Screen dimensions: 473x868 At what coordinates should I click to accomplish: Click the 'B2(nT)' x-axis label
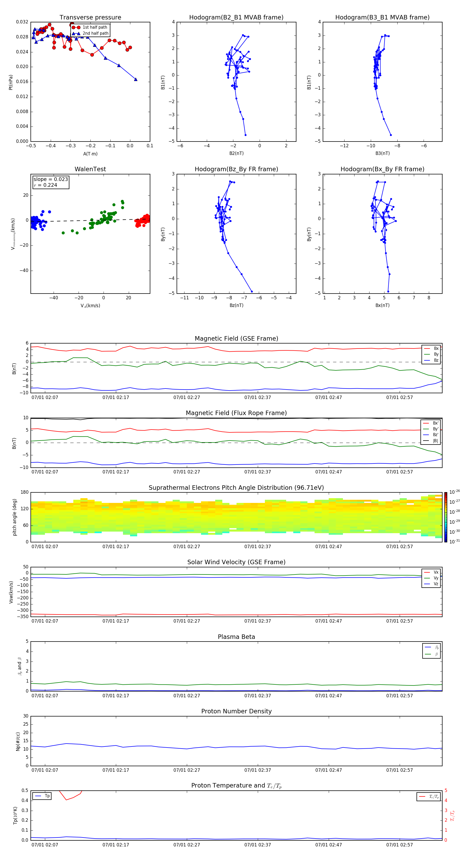pos(236,153)
